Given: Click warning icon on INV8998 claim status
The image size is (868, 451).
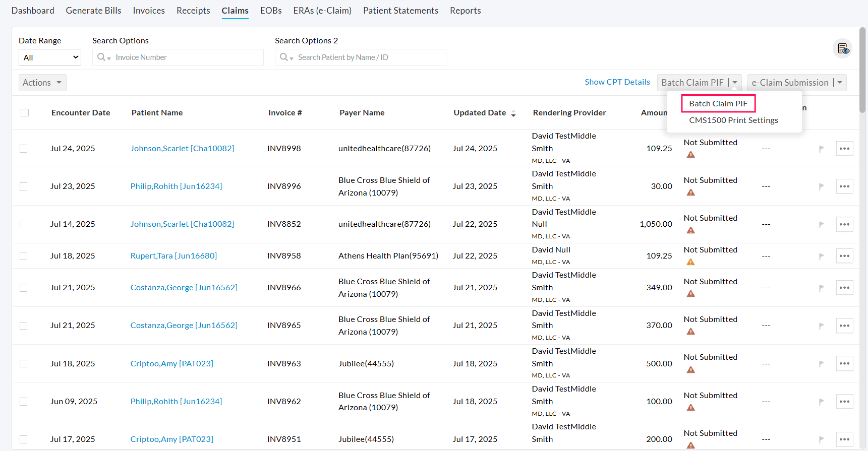Looking at the screenshot, I should (690, 155).
